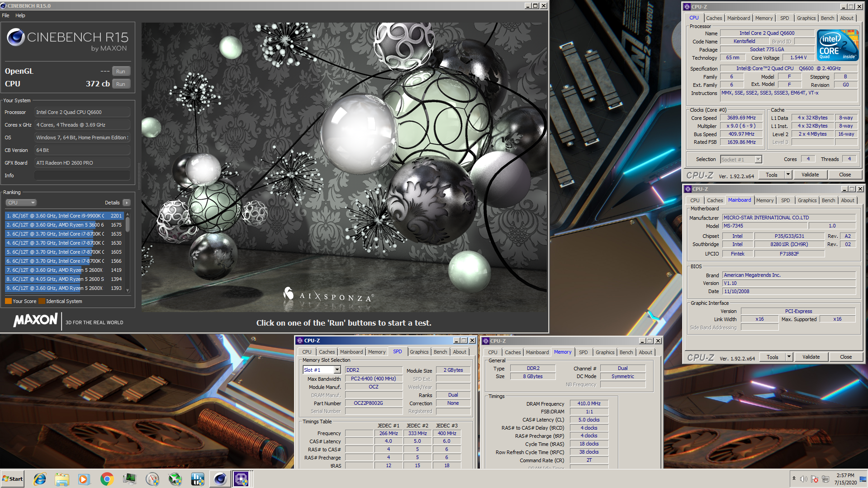Click the ranking list scrollbar thumb
This screenshot has width=868, height=488.
point(128,225)
